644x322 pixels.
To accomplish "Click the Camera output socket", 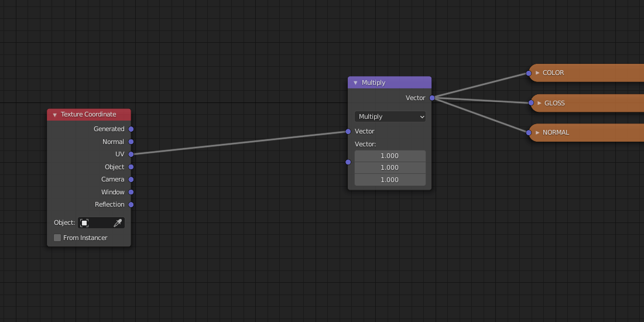I will click(x=131, y=180).
